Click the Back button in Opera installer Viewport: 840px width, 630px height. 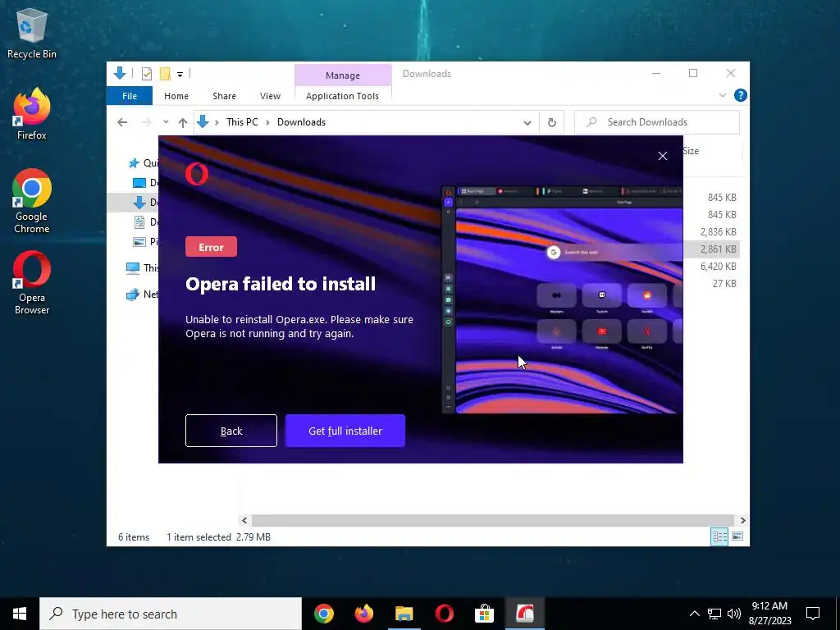(231, 431)
